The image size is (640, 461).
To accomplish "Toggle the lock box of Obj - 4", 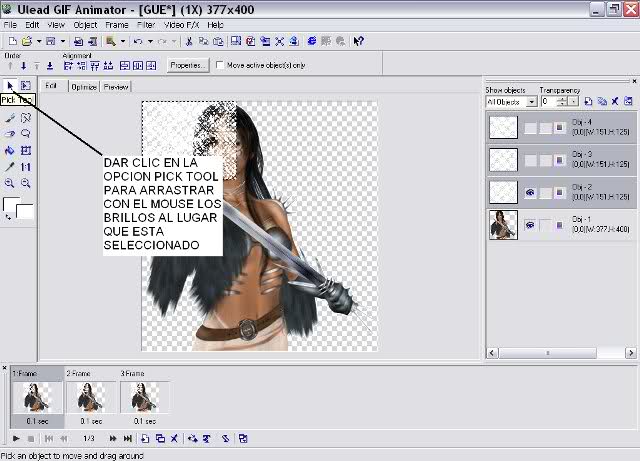I will (x=545, y=128).
